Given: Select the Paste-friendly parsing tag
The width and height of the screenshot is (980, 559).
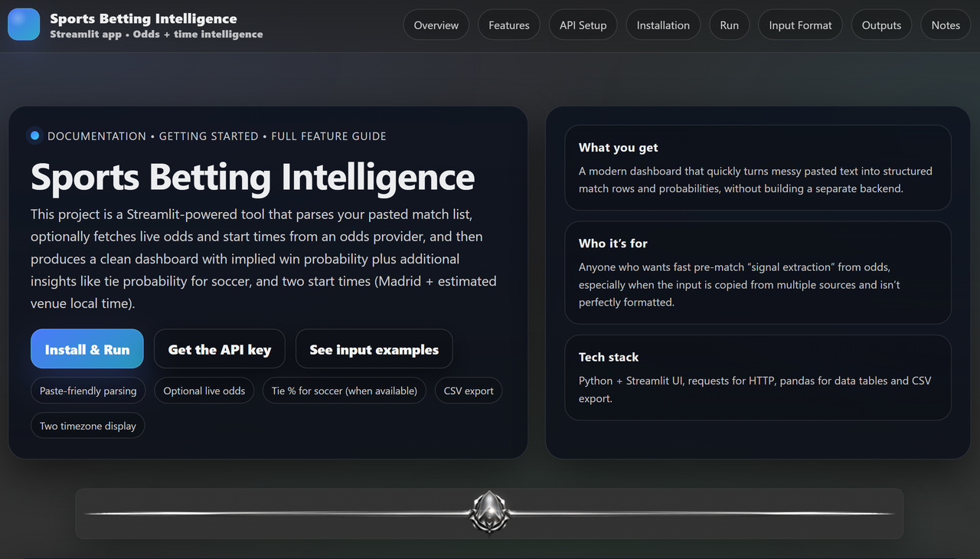Looking at the screenshot, I should 88,391.
